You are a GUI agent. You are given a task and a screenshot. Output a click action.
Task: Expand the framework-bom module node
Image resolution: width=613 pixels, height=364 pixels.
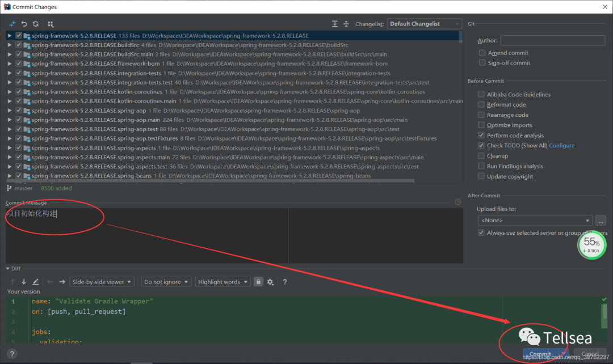[x=10, y=64]
